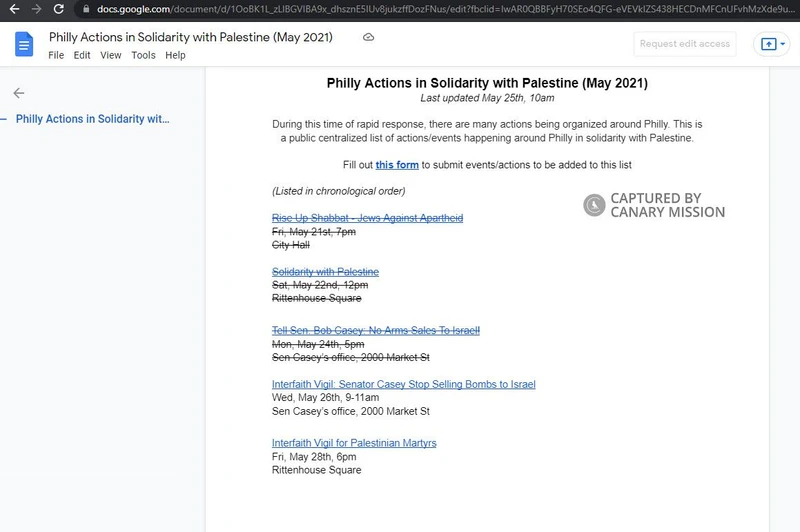Click the browser forward arrow

click(36, 9)
